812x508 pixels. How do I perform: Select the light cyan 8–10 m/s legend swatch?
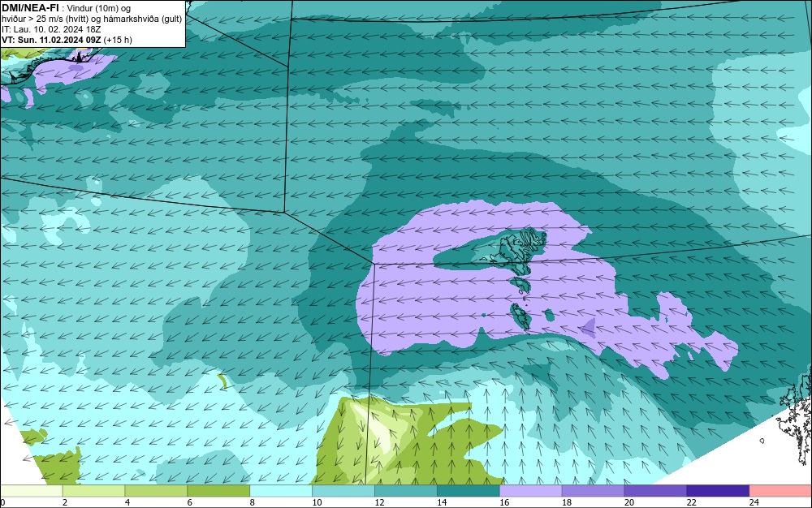pos(281,491)
